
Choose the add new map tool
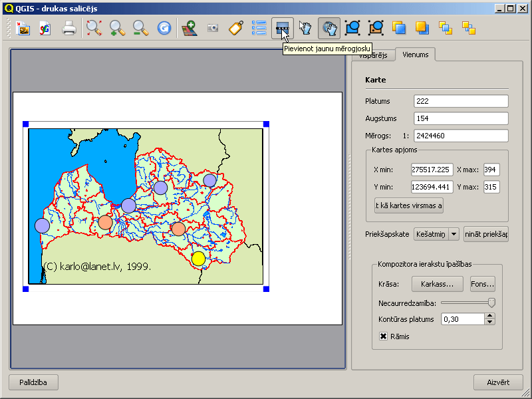(190, 29)
